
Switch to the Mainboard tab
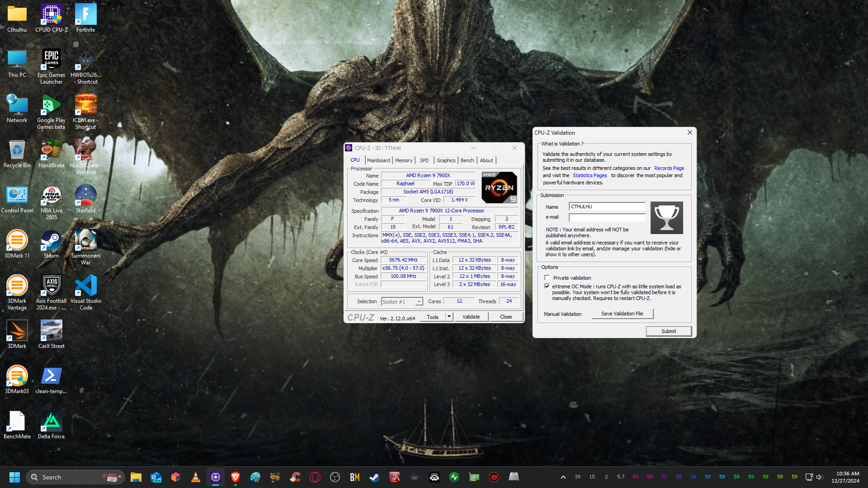(x=378, y=160)
